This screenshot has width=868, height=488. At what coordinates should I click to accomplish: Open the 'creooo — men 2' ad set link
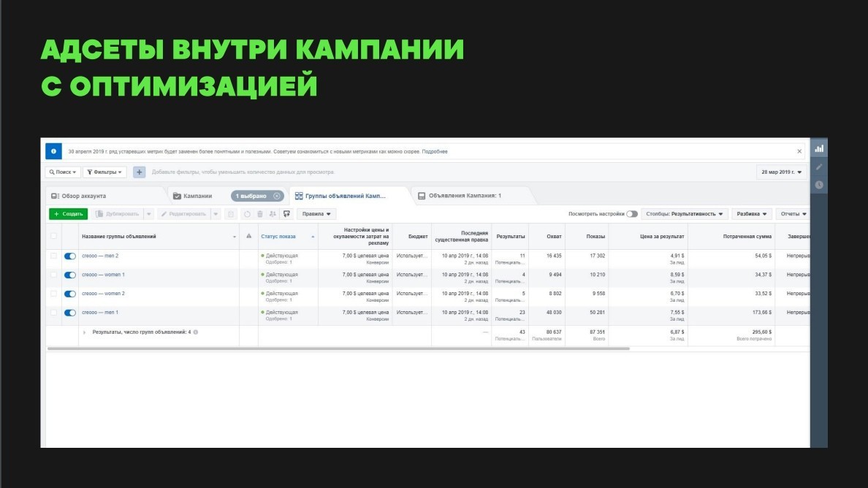click(100, 256)
